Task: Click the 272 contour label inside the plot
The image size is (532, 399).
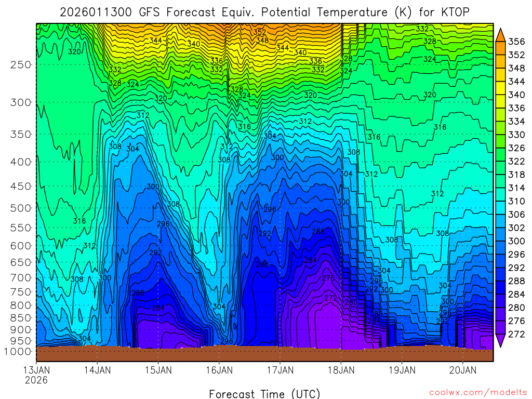Action: [x=331, y=298]
